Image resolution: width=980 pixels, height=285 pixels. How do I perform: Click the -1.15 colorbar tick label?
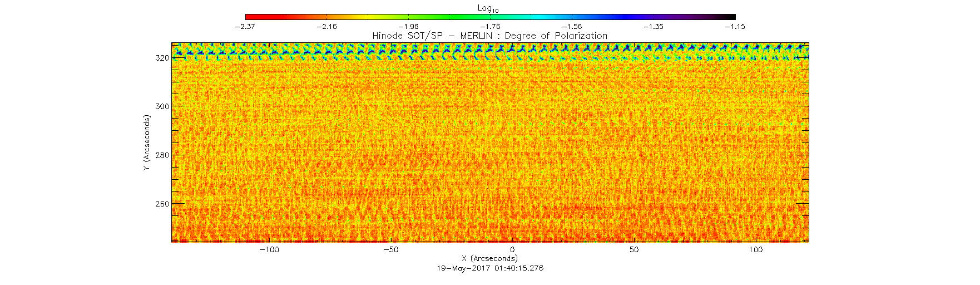pyautogui.click(x=734, y=26)
